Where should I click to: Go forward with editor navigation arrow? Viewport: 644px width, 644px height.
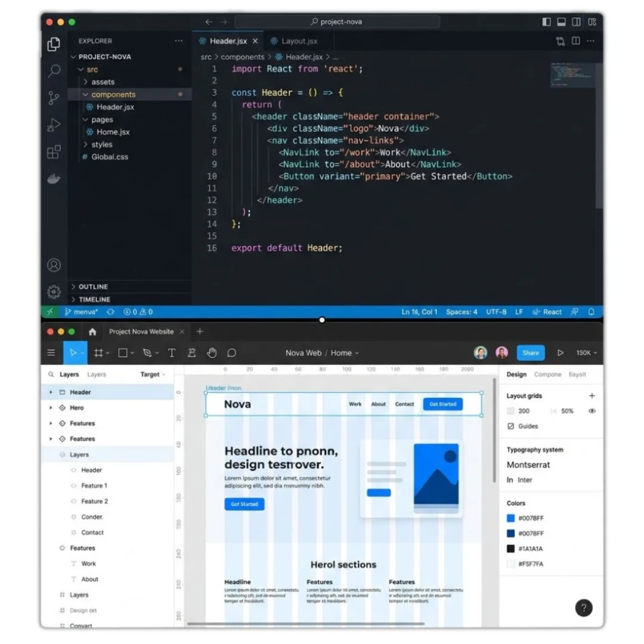click(x=224, y=22)
